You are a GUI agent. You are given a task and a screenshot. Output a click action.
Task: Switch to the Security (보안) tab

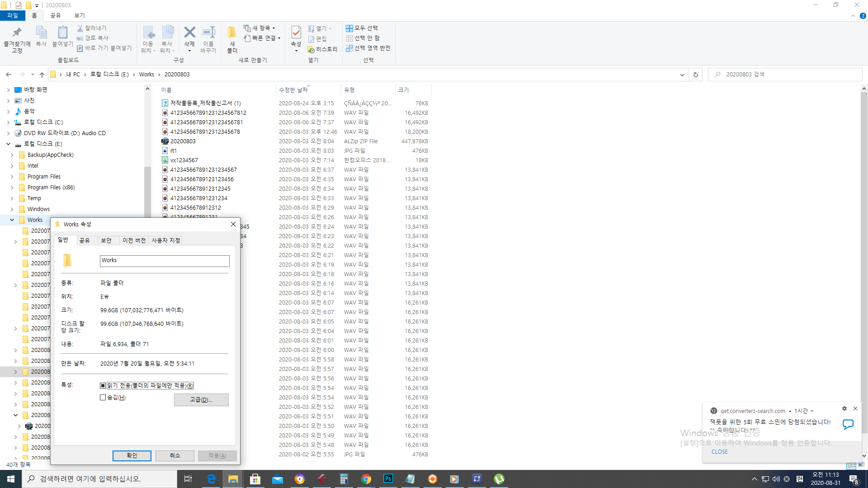click(106, 240)
